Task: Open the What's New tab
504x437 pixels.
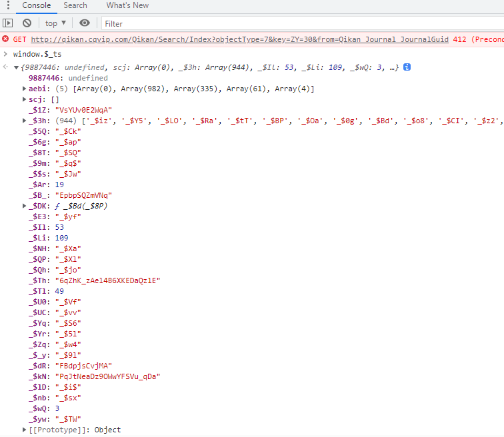Action: point(127,5)
